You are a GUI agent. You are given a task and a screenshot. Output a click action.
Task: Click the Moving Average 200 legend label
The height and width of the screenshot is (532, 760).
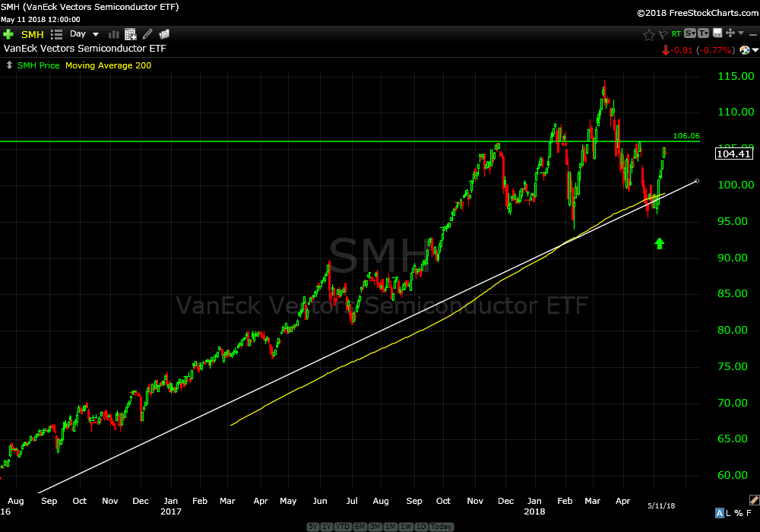[x=108, y=65]
